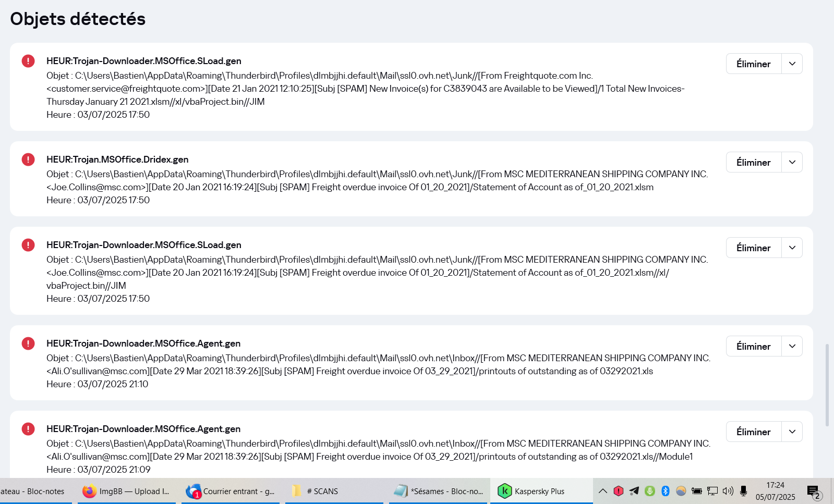
Task: Expand options next to Éliminer for the Freightquote detection
Action: pyautogui.click(x=792, y=64)
